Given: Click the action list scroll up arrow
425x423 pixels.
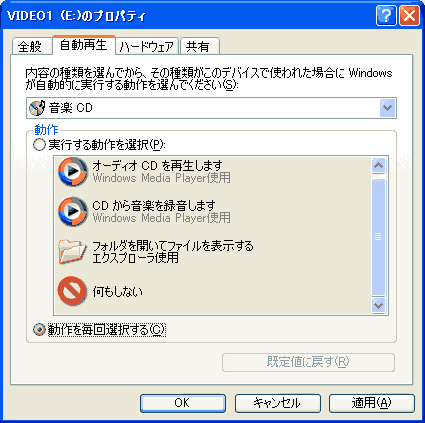Looking at the screenshot, I should tap(378, 165).
